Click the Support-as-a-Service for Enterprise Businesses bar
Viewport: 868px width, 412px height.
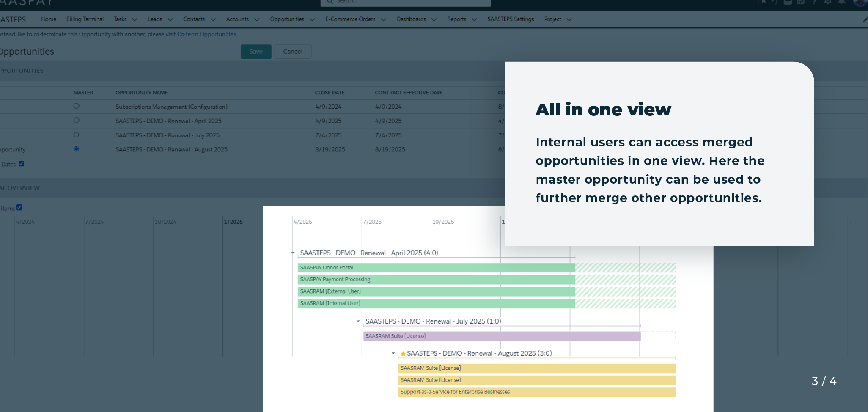coord(537,392)
